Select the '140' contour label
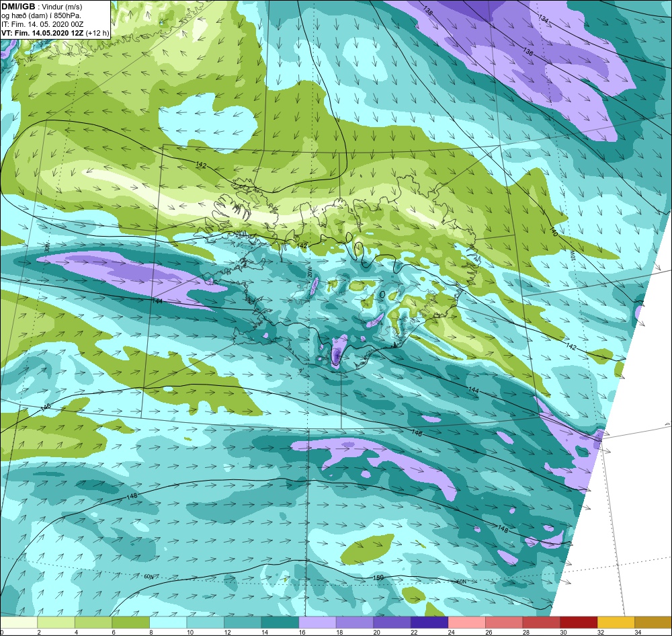 tap(553, 231)
